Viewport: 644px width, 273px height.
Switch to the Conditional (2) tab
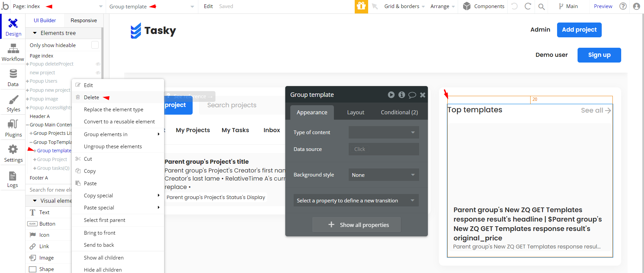399,112
